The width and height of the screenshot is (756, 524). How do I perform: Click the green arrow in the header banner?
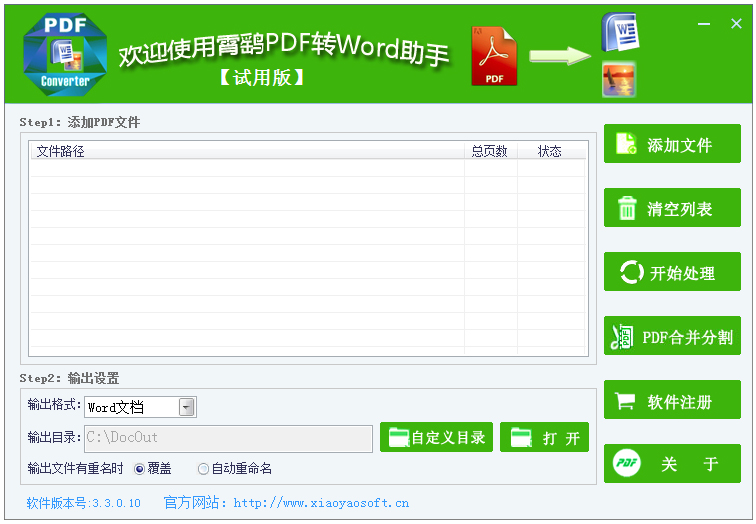(x=559, y=55)
